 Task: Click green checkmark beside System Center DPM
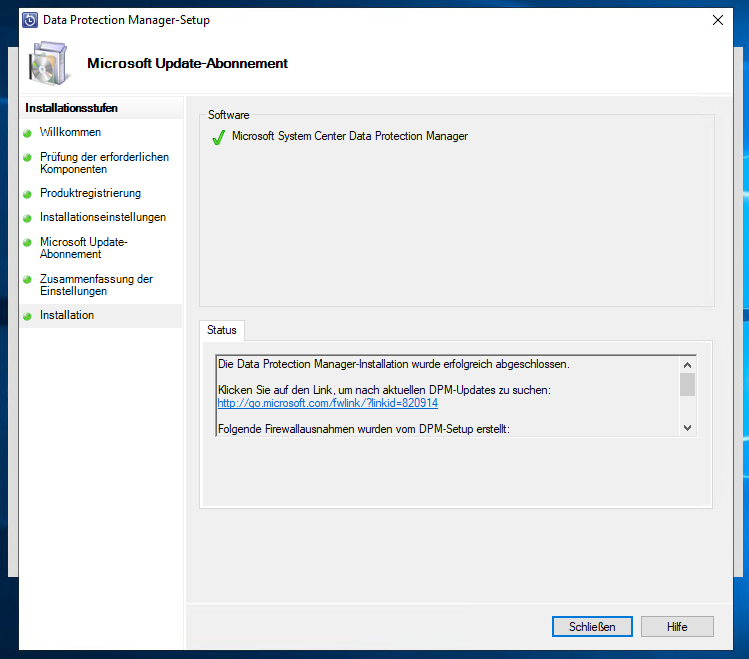[218, 138]
